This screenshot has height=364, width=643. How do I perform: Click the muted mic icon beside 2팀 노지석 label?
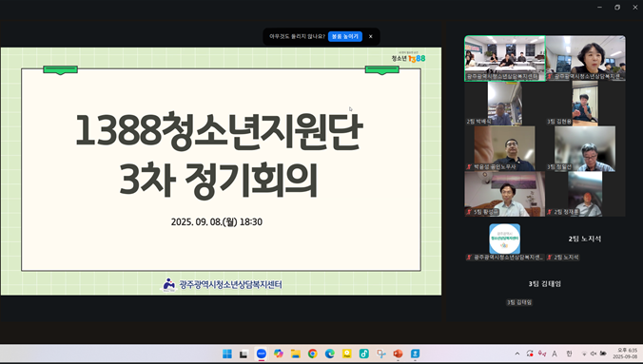(x=550, y=258)
